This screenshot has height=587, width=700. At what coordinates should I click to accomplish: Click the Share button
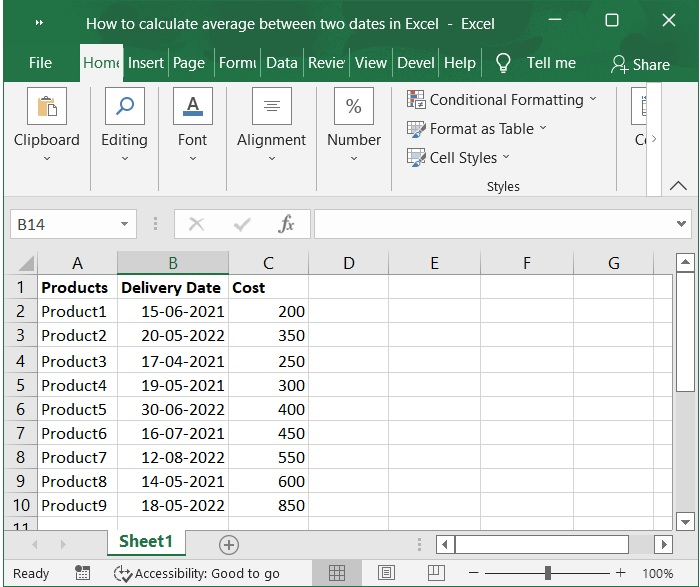pos(640,64)
